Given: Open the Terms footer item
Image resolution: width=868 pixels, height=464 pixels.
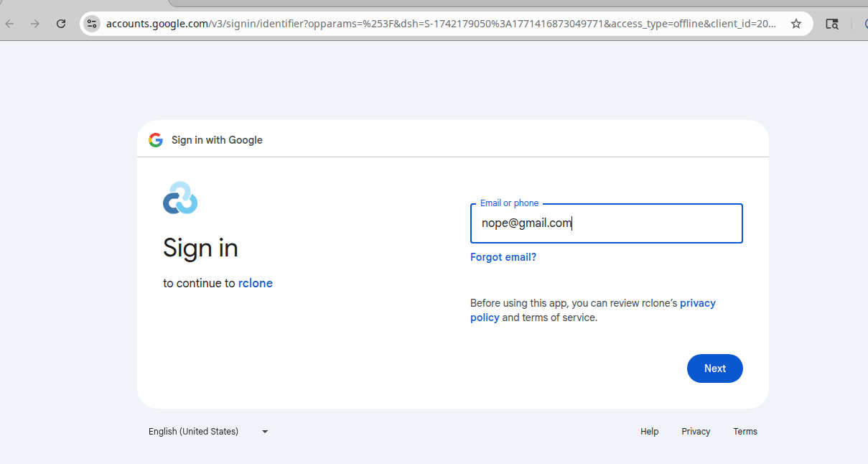Looking at the screenshot, I should [x=745, y=432].
